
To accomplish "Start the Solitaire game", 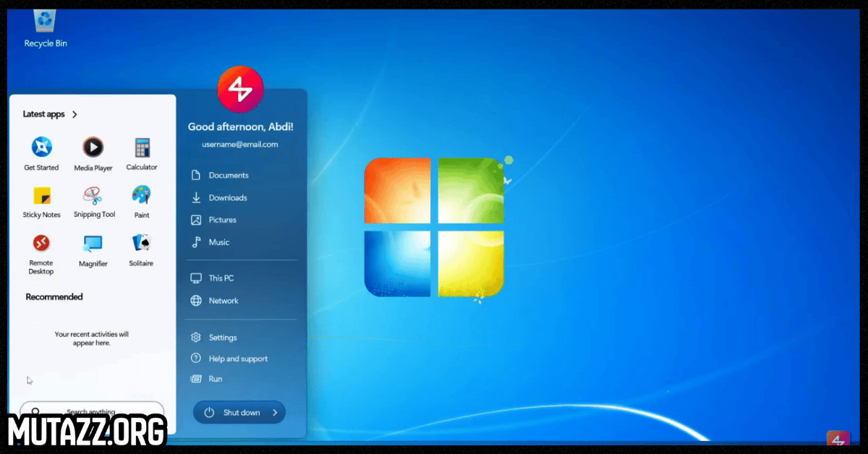I will point(141,244).
